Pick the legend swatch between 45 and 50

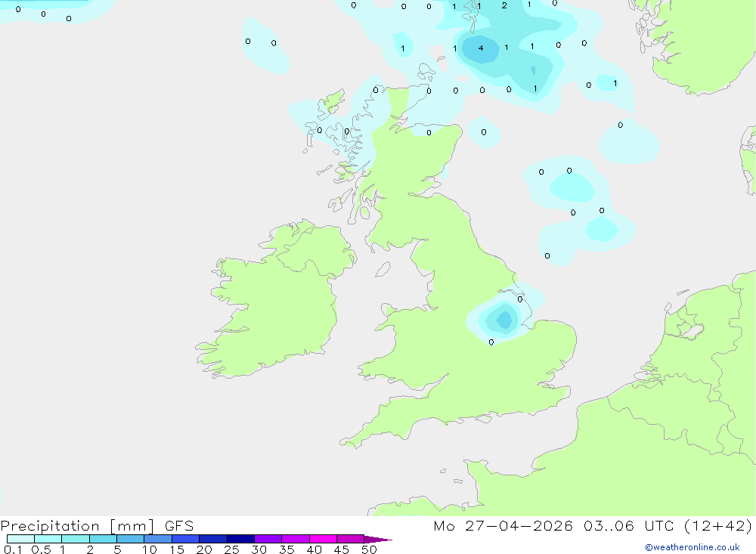coord(351,539)
